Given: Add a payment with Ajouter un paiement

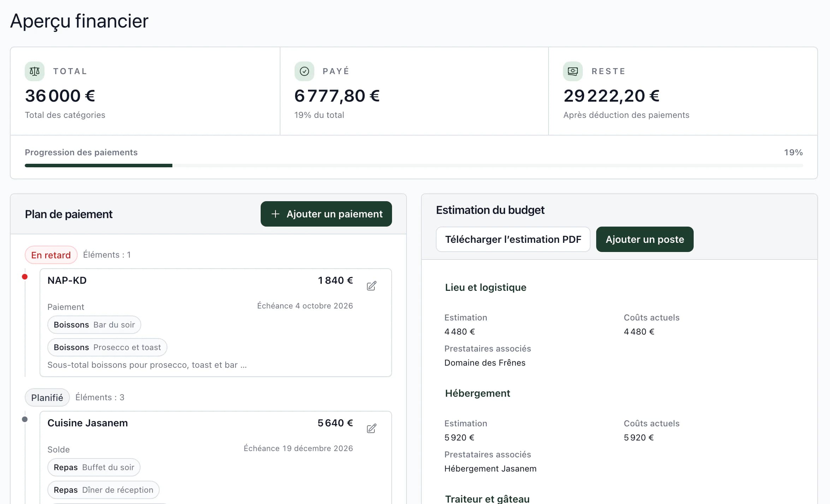Looking at the screenshot, I should [x=326, y=214].
